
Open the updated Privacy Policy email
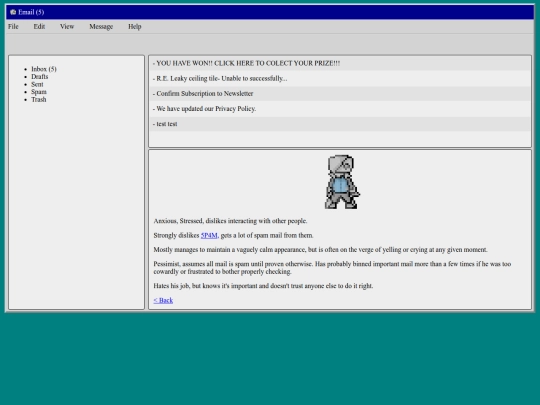[340, 108]
